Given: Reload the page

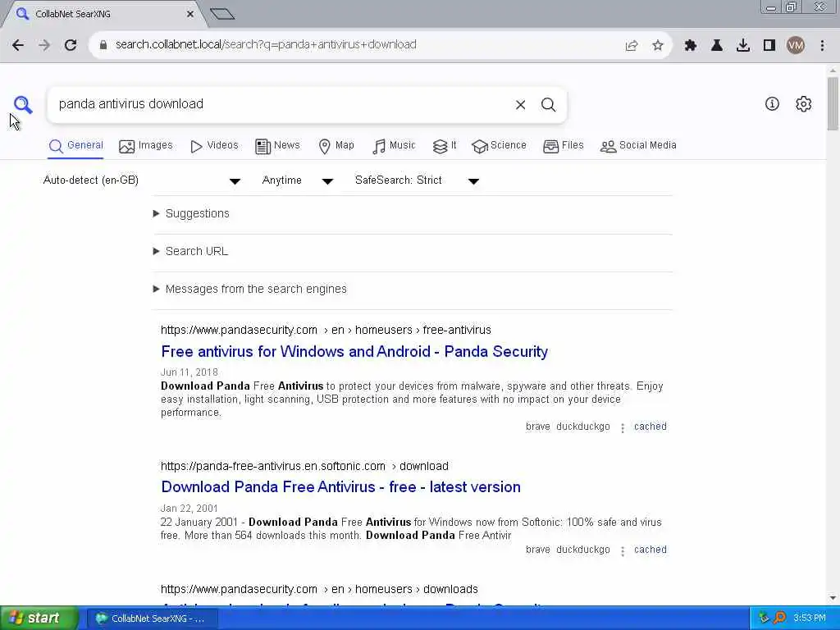Looking at the screenshot, I should point(71,45).
